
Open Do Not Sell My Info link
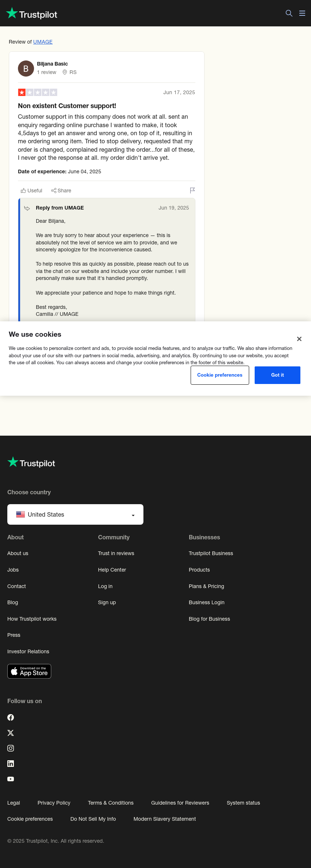pyautogui.click(x=93, y=819)
